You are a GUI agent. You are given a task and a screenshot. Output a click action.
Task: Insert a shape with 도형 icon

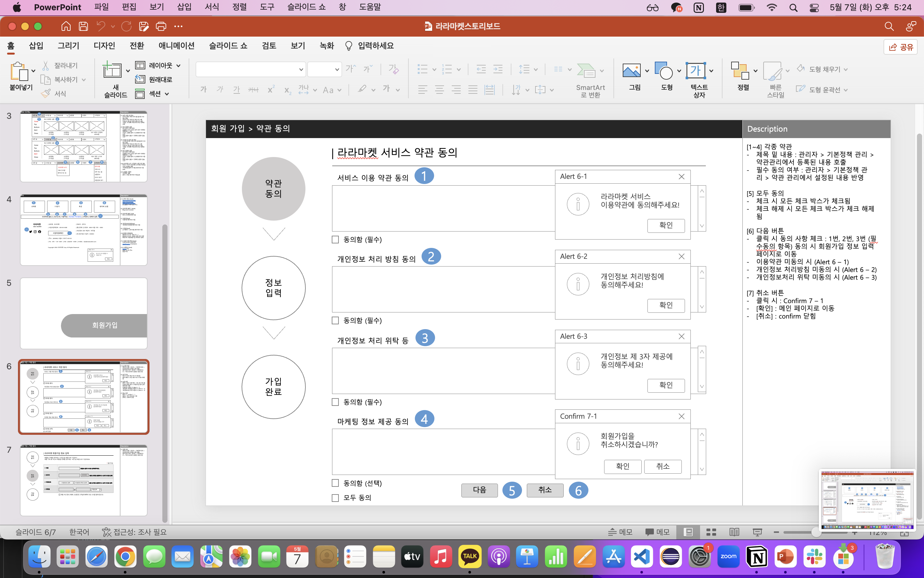tap(663, 71)
